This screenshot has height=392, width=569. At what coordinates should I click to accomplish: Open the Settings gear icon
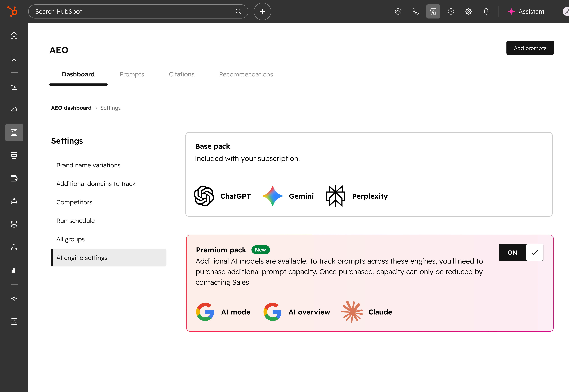pos(469,12)
